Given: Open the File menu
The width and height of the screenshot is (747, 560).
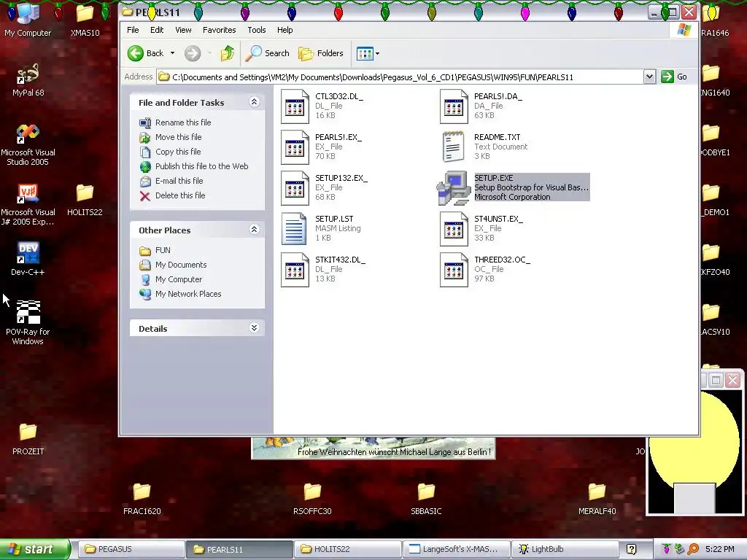Looking at the screenshot, I should 133,30.
